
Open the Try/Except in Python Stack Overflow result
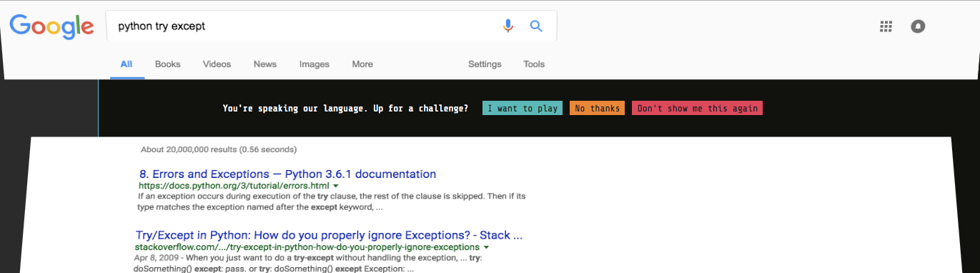tap(330, 234)
